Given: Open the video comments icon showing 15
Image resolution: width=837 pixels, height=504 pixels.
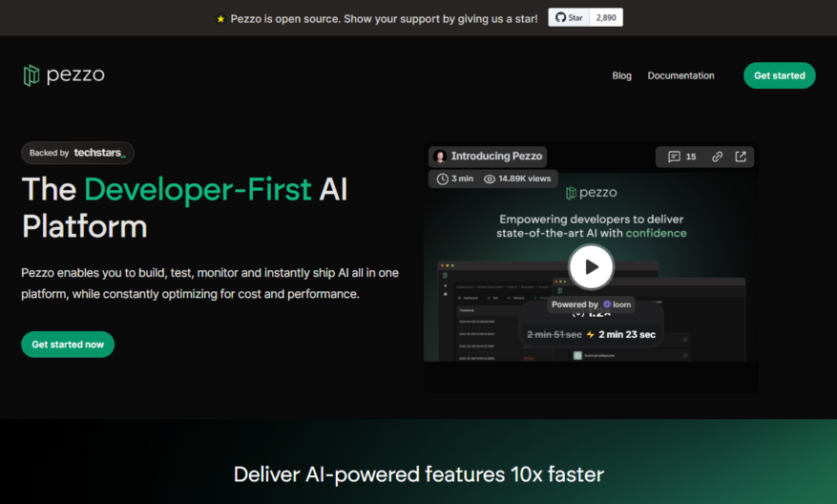Looking at the screenshot, I should coord(682,157).
